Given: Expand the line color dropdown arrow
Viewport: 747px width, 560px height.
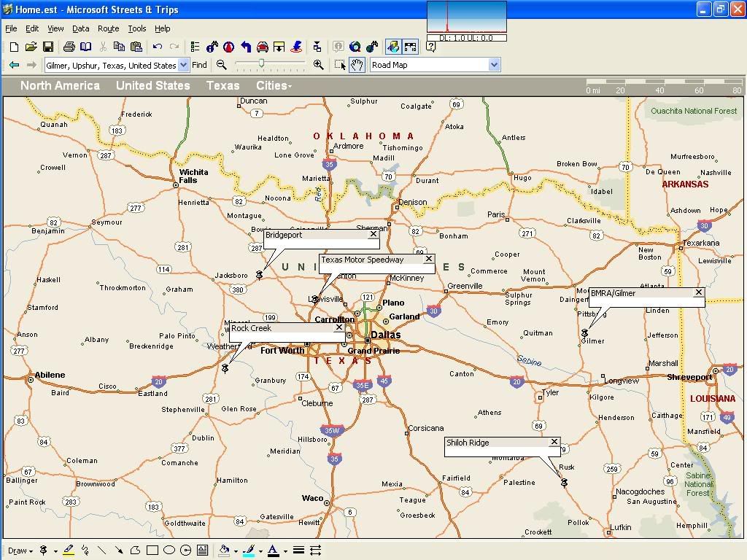Looking at the screenshot, I should coord(260,551).
